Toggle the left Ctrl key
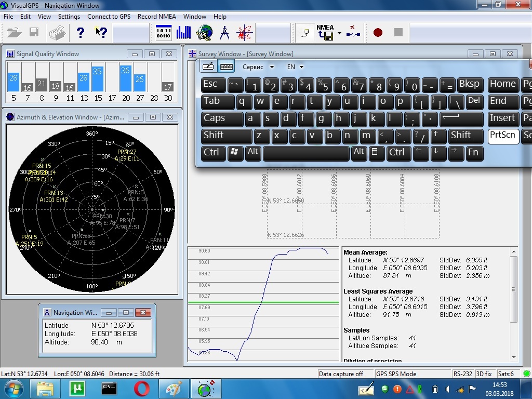The image size is (532, 399). 214,153
